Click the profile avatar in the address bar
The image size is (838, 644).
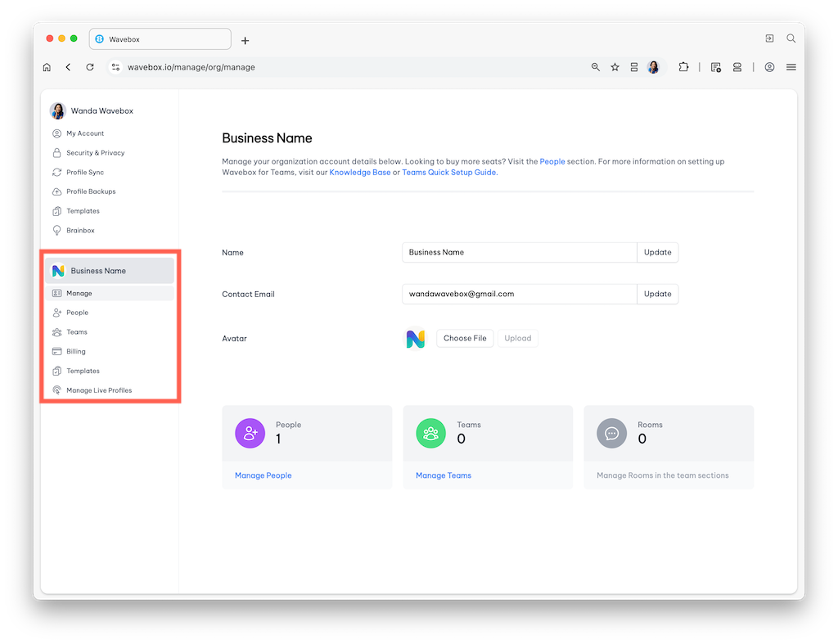tap(653, 67)
